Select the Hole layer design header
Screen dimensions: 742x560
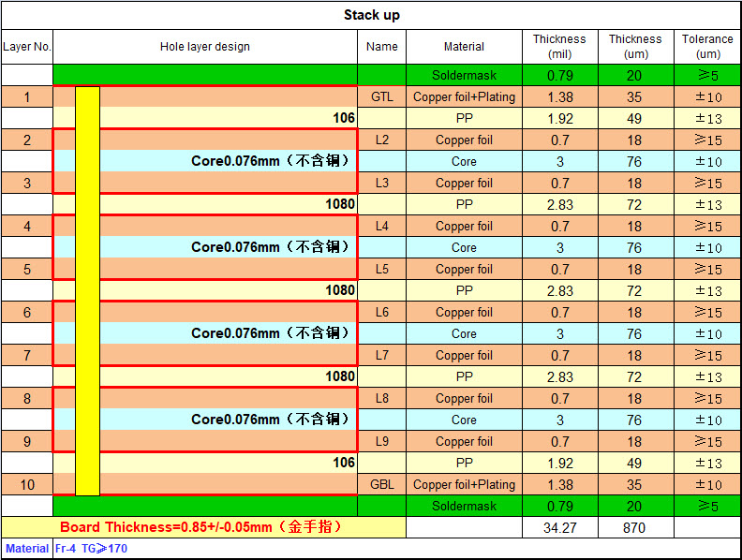click(205, 47)
